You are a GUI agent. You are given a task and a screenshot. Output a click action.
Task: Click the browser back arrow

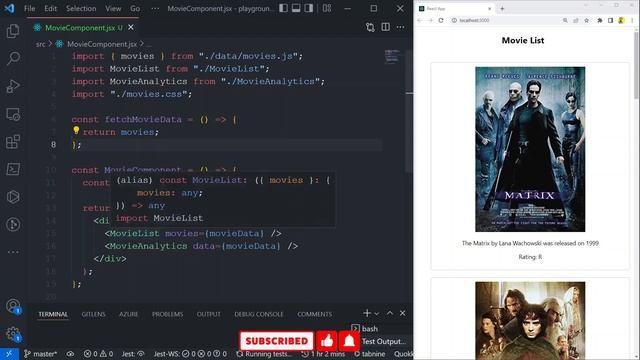coord(420,20)
